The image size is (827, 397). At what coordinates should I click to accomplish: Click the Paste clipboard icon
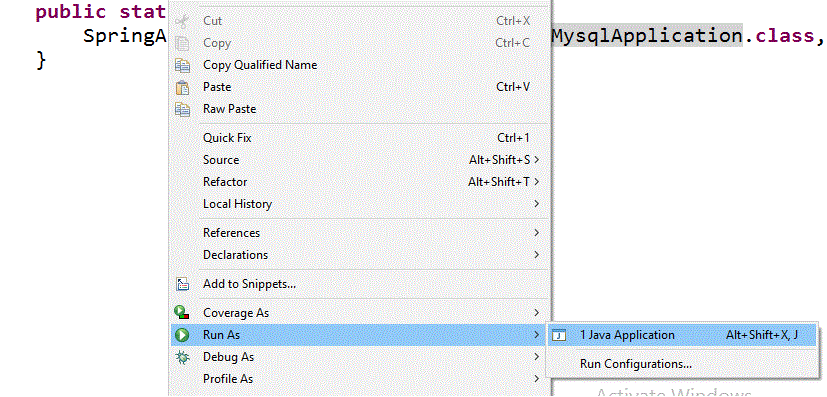click(x=182, y=87)
